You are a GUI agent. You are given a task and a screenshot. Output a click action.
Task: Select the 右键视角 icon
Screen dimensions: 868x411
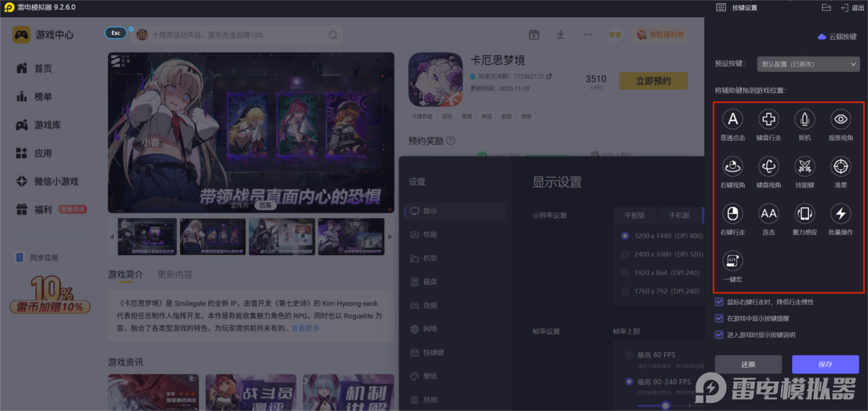point(733,166)
